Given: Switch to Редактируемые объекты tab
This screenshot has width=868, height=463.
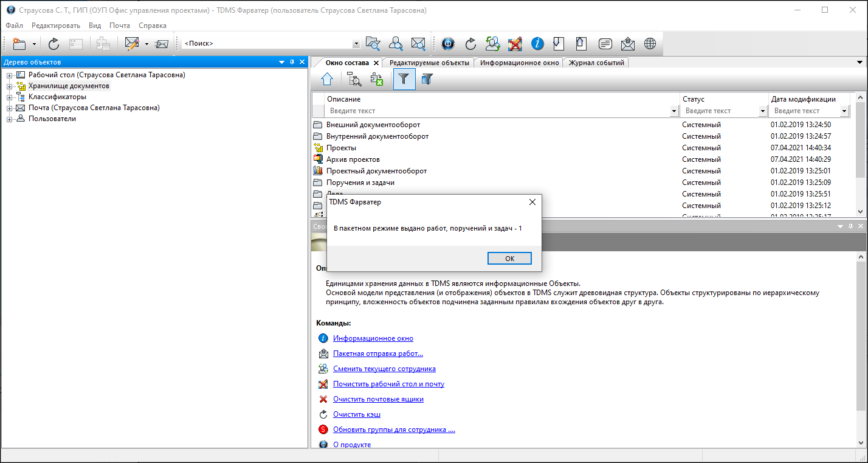Looking at the screenshot, I should (x=429, y=63).
